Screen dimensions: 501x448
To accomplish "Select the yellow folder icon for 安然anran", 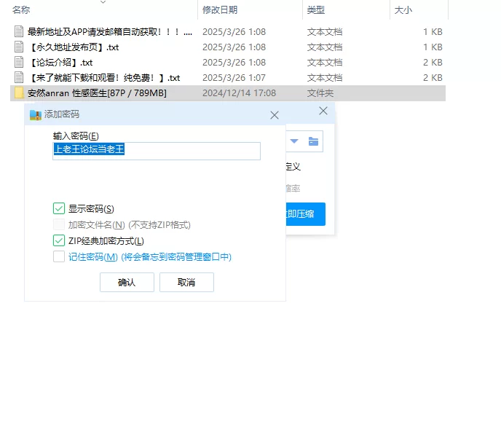I will tap(20, 93).
